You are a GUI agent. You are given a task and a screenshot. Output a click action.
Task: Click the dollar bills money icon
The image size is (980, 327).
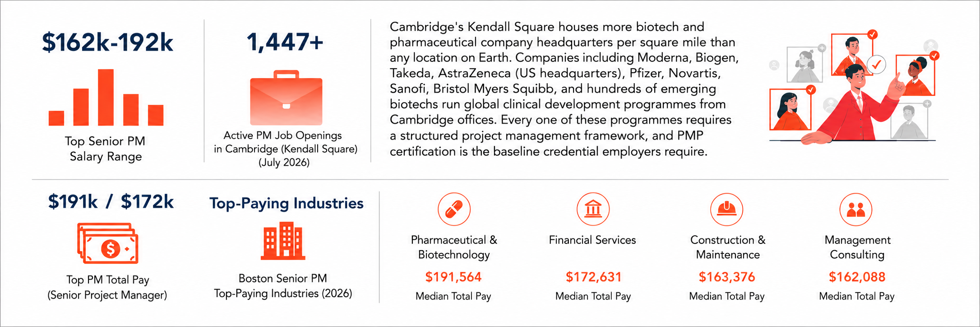pos(107,243)
